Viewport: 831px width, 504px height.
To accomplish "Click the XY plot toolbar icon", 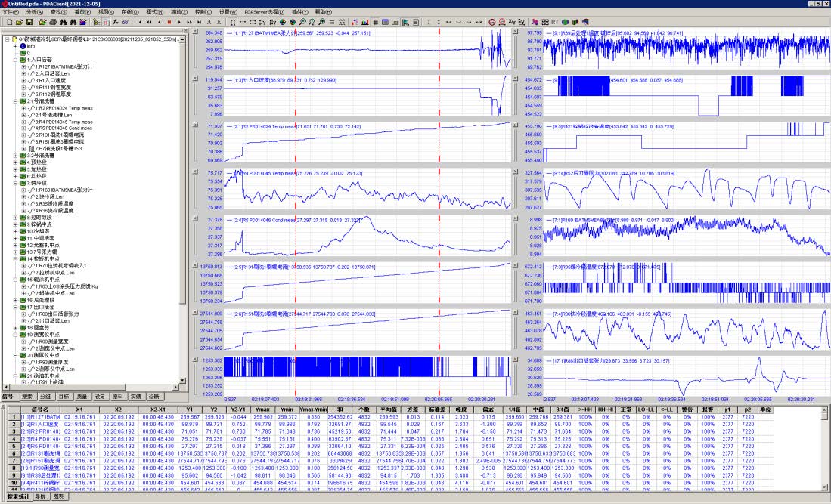I will pyautogui.click(x=513, y=22).
